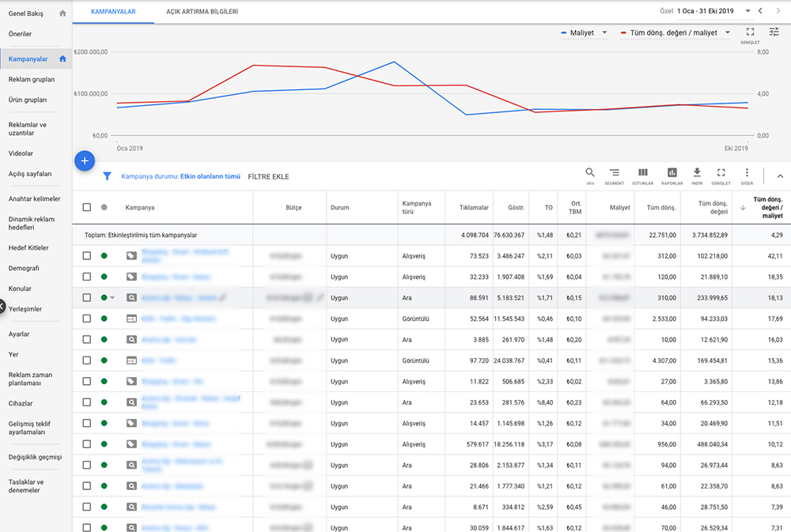Open the chart adjustment sliders icon
Image resolution: width=791 pixels, height=532 pixels.
pyautogui.click(x=774, y=32)
